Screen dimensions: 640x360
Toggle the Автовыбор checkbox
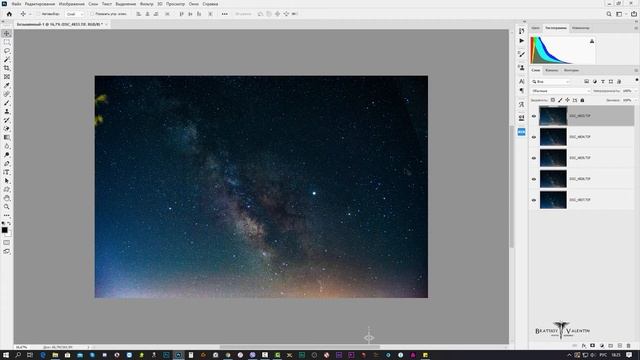click(x=38, y=14)
